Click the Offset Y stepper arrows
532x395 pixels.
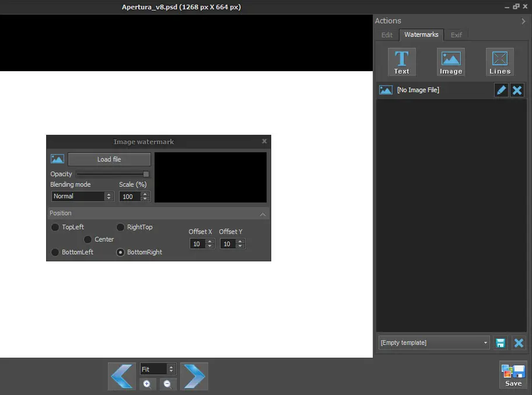(240, 244)
